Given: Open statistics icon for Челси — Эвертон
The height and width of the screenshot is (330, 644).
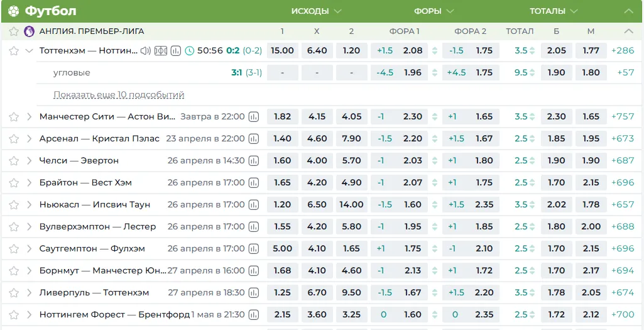Looking at the screenshot, I should (254, 161).
